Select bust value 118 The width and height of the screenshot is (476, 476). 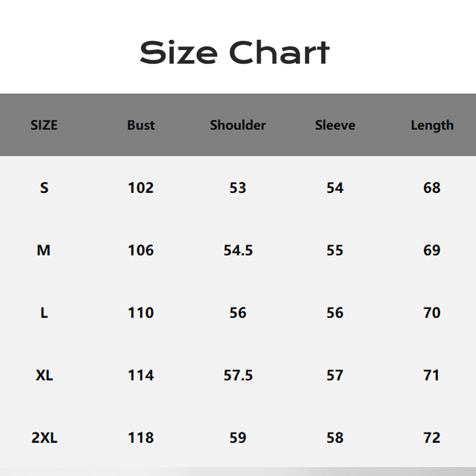[141, 438]
